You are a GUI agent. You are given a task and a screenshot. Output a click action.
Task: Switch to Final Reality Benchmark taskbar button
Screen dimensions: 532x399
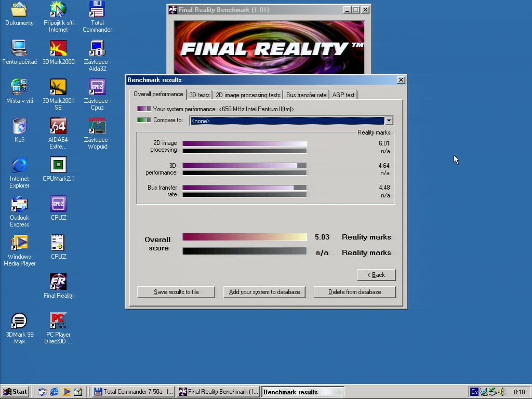(219, 392)
